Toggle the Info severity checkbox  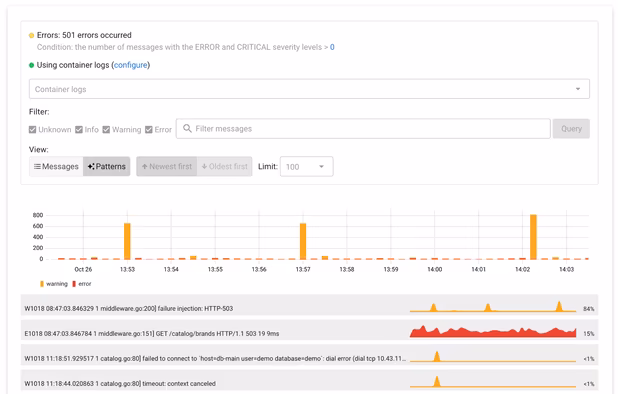[x=79, y=130]
